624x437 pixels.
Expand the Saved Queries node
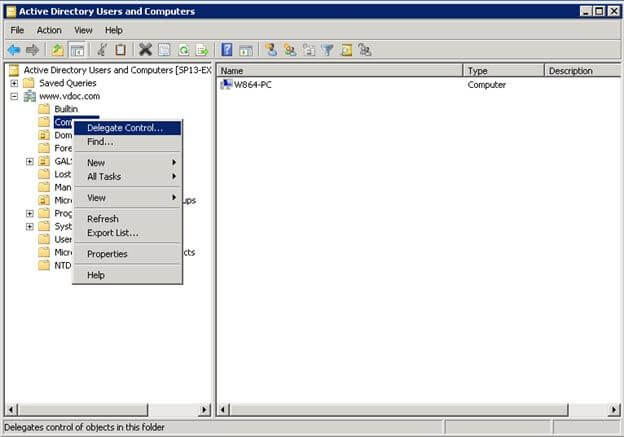(14, 83)
